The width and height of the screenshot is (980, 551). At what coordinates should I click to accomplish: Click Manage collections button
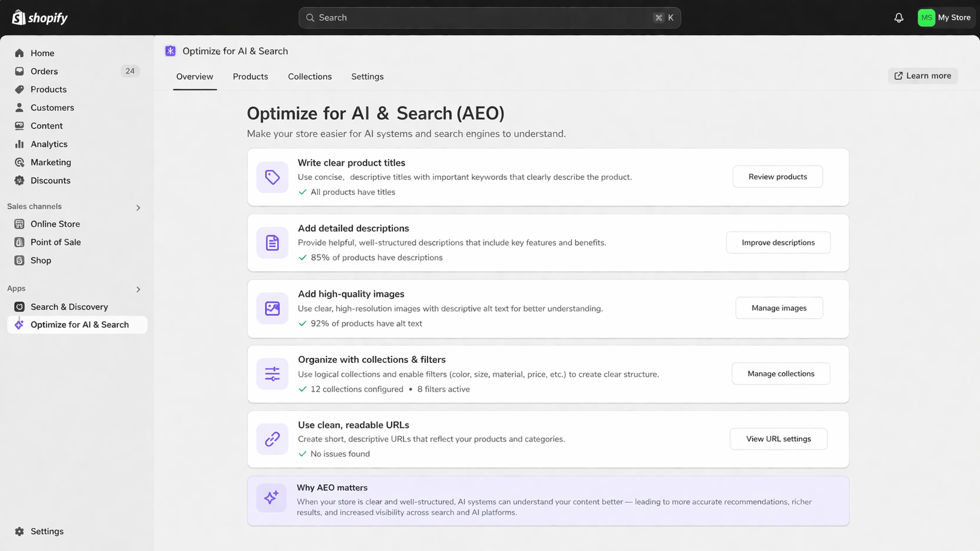pos(781,373)
